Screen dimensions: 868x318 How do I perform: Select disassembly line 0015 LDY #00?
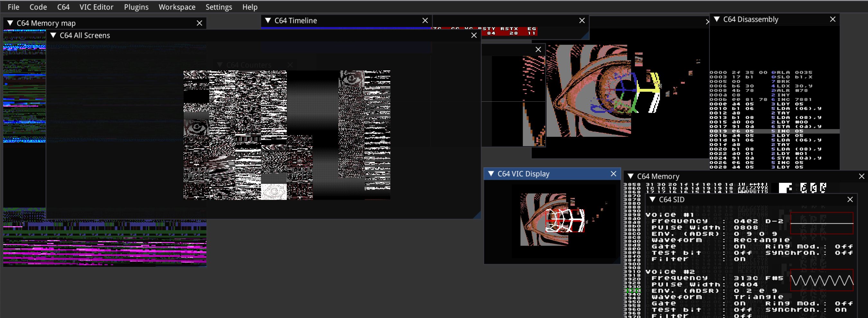(x=774, y=122)
